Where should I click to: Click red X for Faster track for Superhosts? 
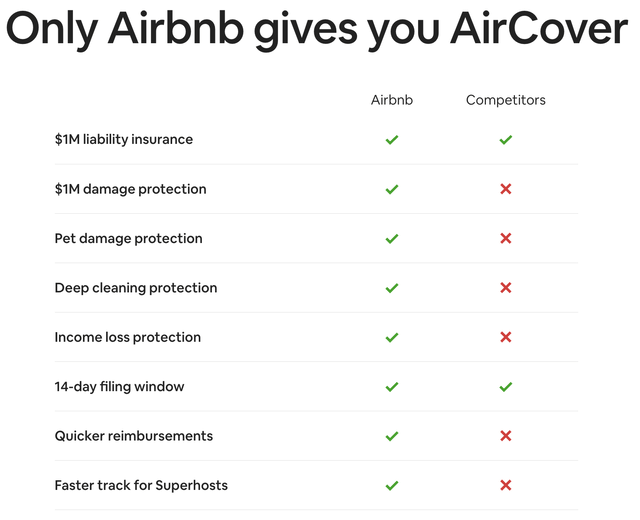(x=505, y=485)
